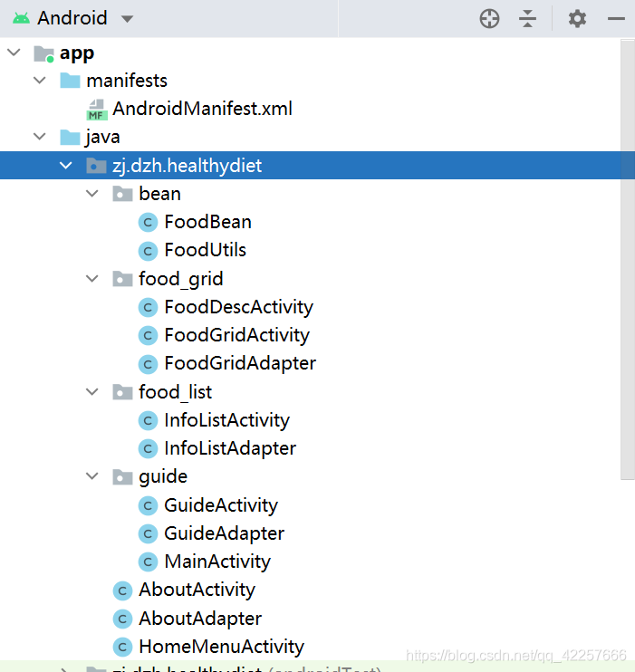Open the Android project view dropdown
The image size is (635, 672).
(127, 19)
